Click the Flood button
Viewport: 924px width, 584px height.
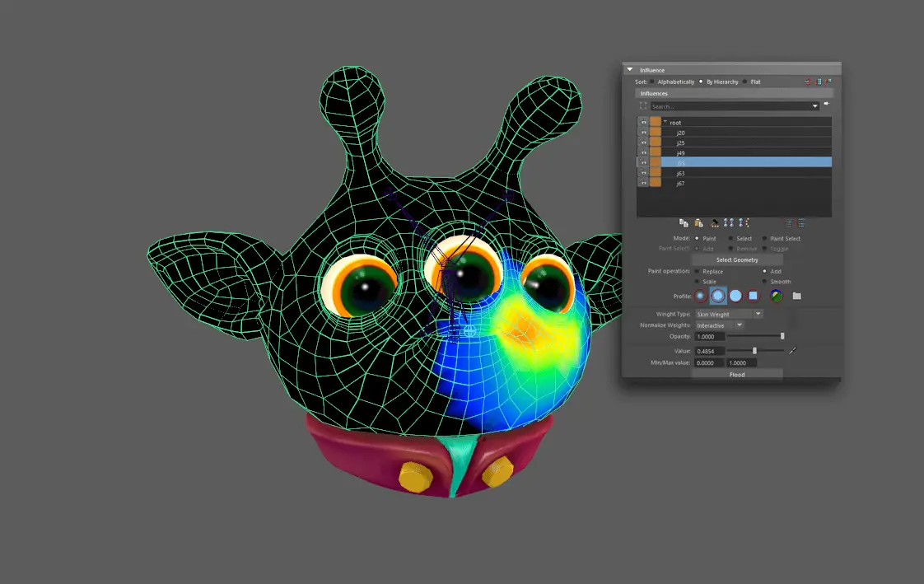737,375
